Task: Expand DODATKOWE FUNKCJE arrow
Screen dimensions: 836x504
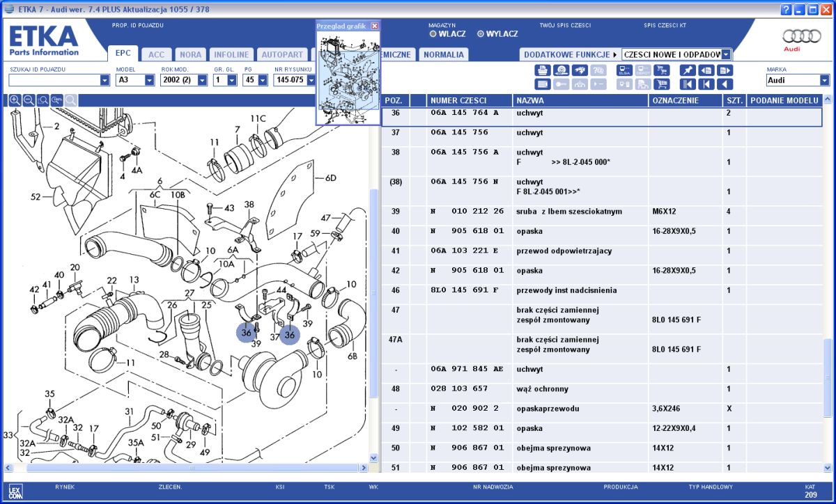Action: coord(615,54)
